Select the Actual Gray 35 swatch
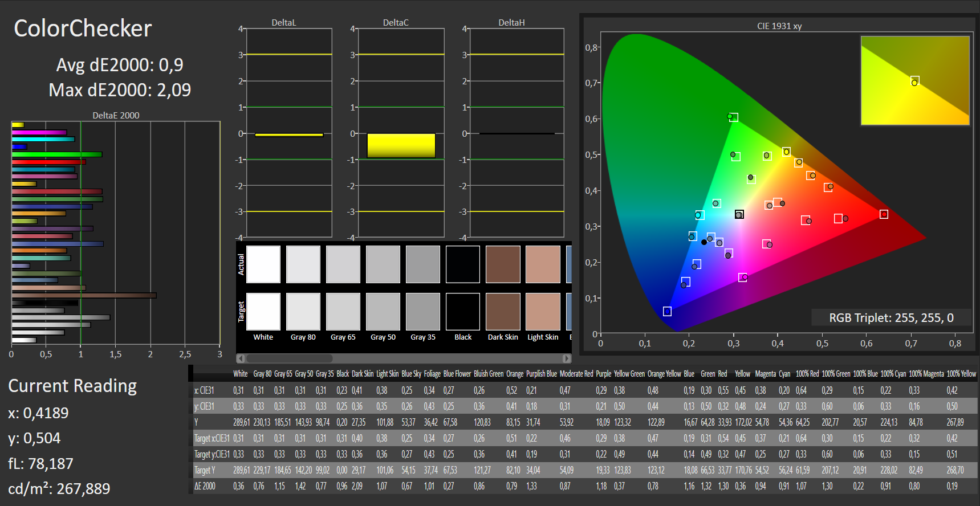Image resolution: width=980 pixels, height=506 pixels. click(423, 264)
